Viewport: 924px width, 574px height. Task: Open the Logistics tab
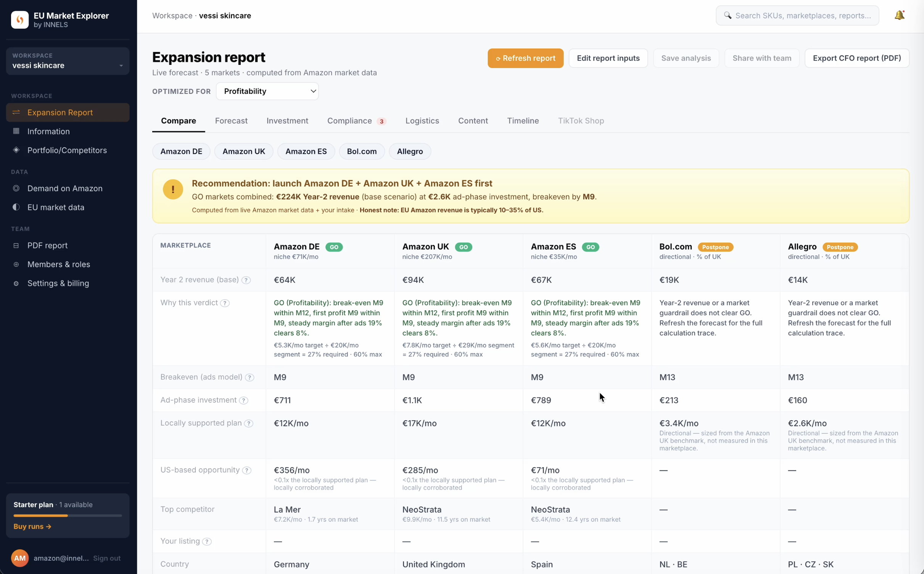pos(422,121)
